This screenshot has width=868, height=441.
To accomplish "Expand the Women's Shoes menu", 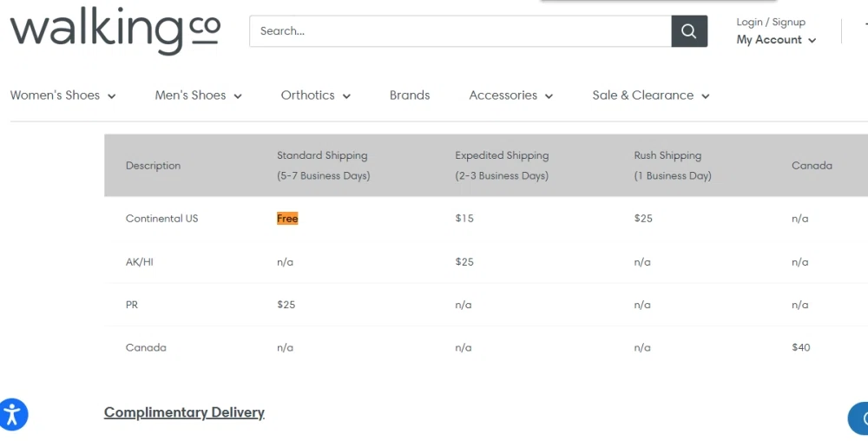I will pyautogui.click(x=62, y=95).
